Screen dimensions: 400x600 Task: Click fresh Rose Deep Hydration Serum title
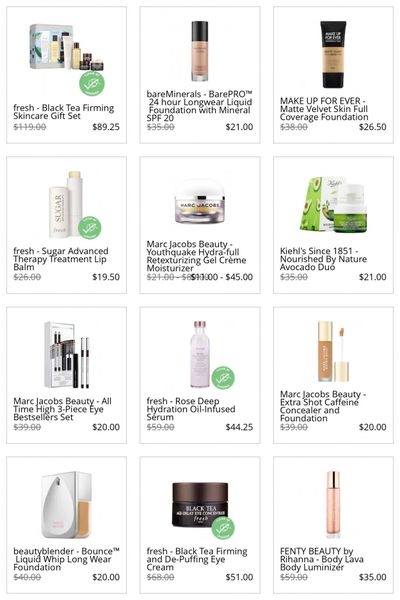pos(191,409)
